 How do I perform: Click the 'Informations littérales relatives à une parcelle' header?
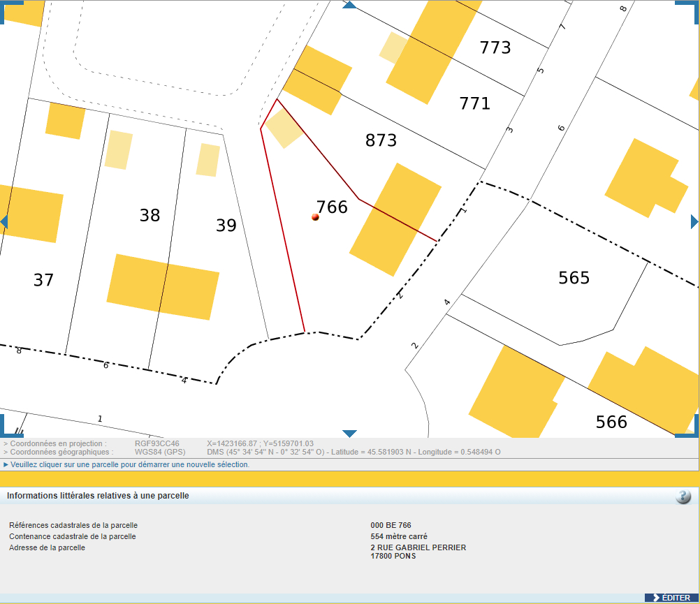point(98,496)
